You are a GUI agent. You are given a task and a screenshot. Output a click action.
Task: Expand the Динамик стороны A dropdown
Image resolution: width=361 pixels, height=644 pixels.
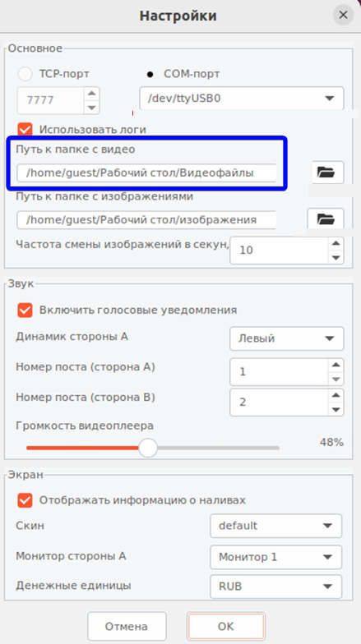tap(286, 338)
